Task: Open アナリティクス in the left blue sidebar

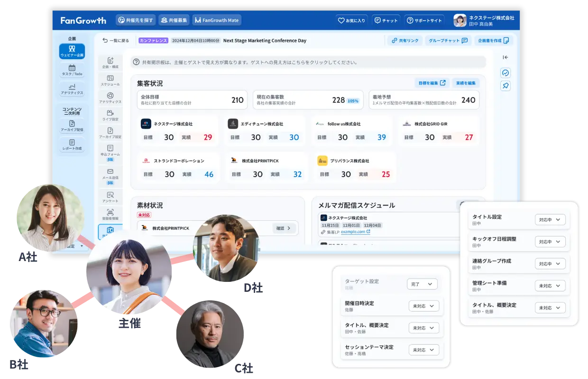Action: click(72, 89)
